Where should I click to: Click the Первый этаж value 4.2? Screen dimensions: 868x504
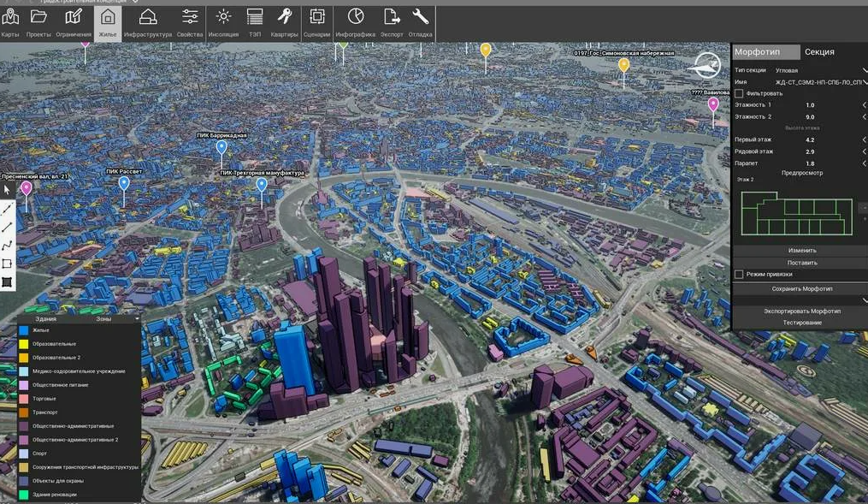click(810, 139)
